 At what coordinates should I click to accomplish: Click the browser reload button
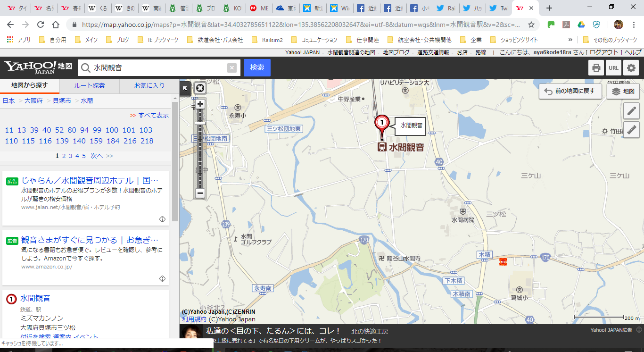tap(41, 25)
